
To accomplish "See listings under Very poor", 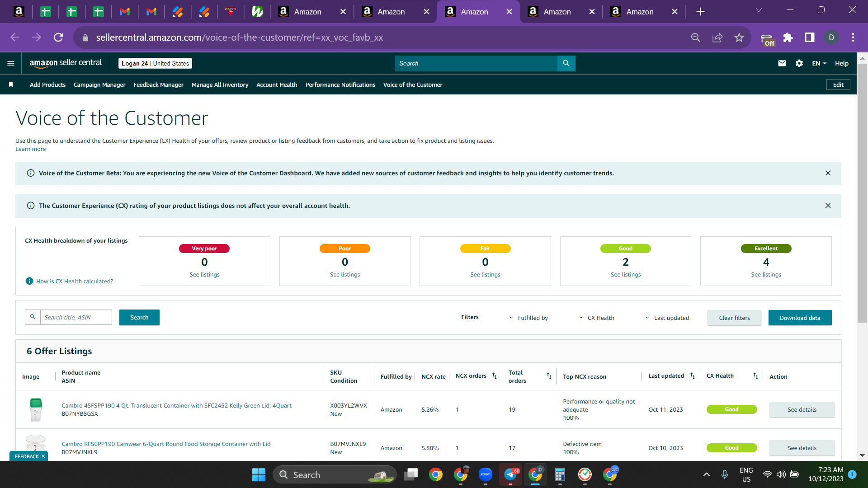I will (x=204, y=274).
